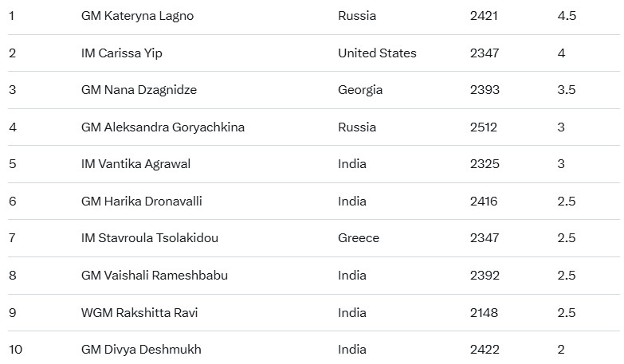Click GM Vaishali Rameshbabu's name
Screen dimensions: 624x364
click(x=155, y=276)
